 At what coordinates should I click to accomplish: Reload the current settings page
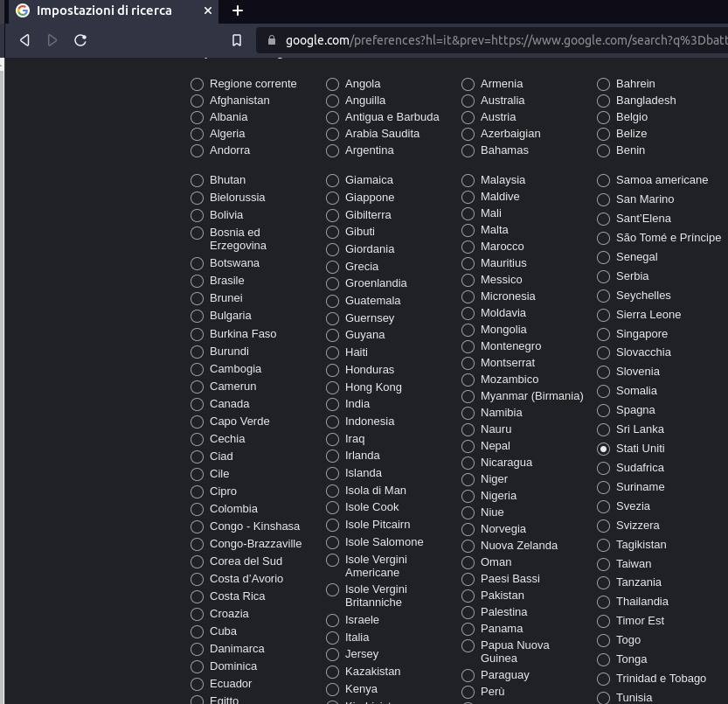(x=80, y=39)
